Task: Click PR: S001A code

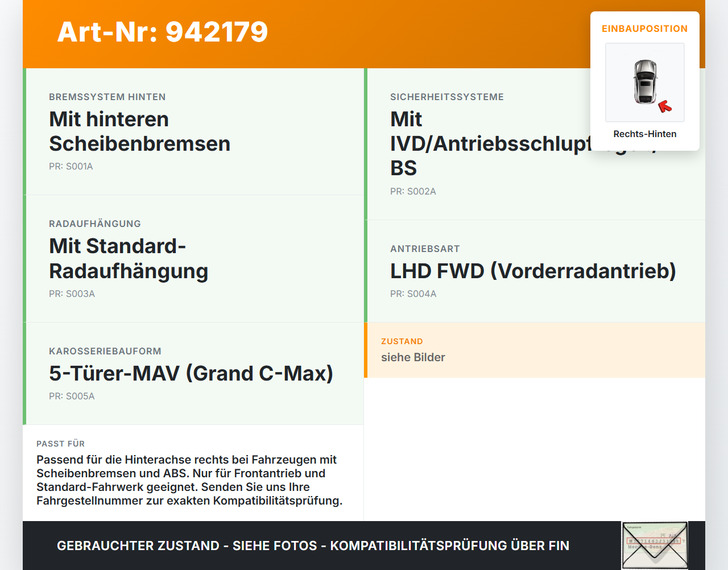Action: (71, 167)
